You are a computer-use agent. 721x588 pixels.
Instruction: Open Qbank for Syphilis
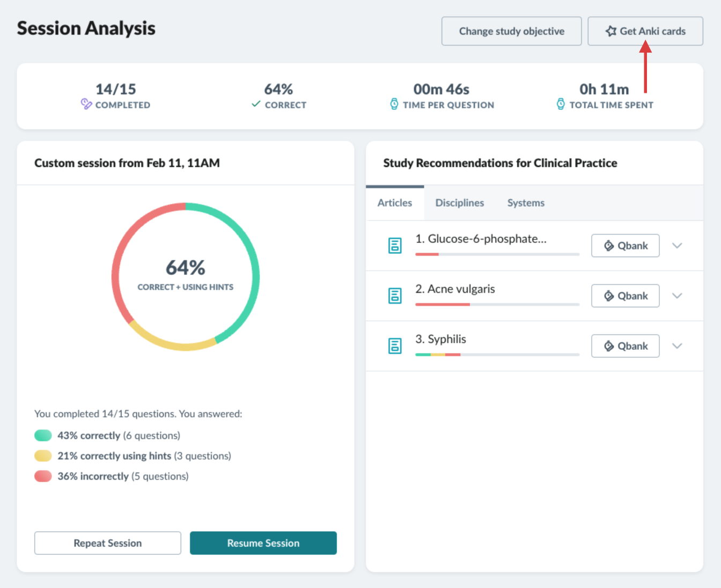tap(626, 346)
